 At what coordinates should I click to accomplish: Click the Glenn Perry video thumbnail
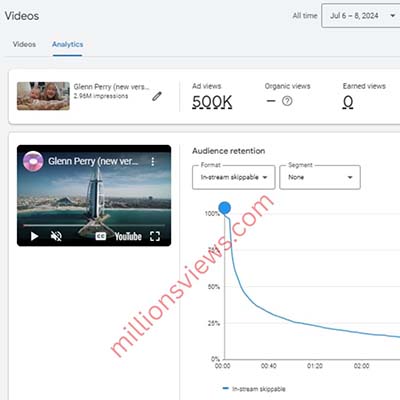pos(43,96)
